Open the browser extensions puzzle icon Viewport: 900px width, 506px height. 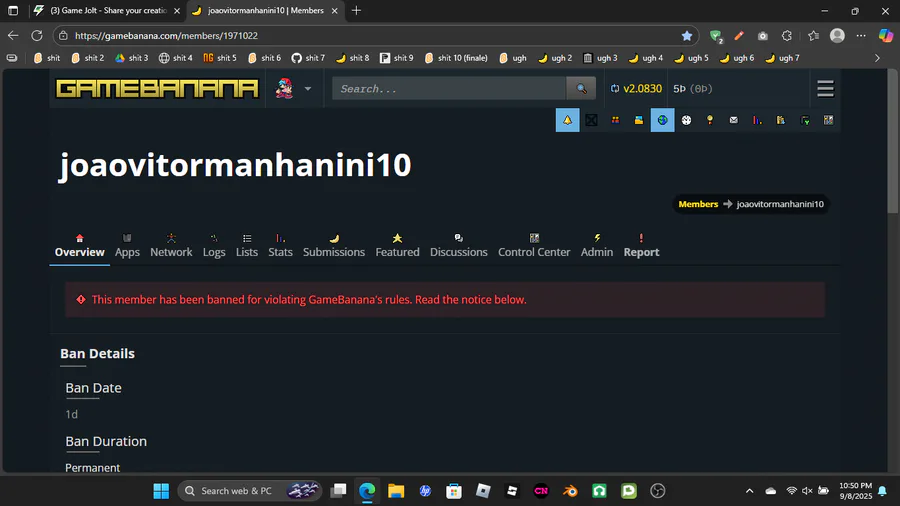point(786,36)
